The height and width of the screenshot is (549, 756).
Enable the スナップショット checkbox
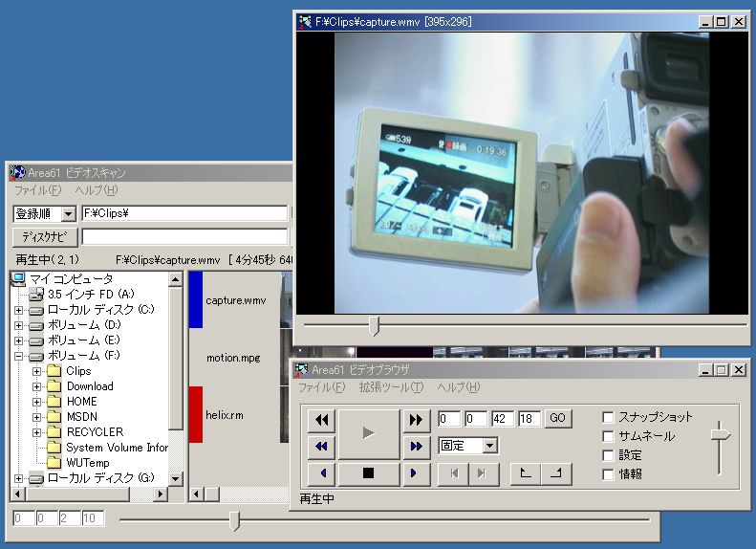609,418
